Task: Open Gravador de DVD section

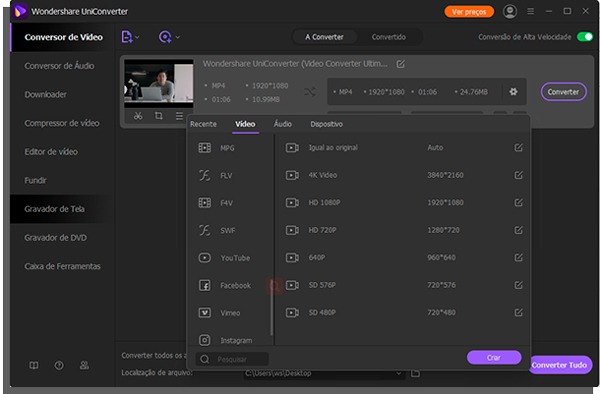Action: (55, 238)
